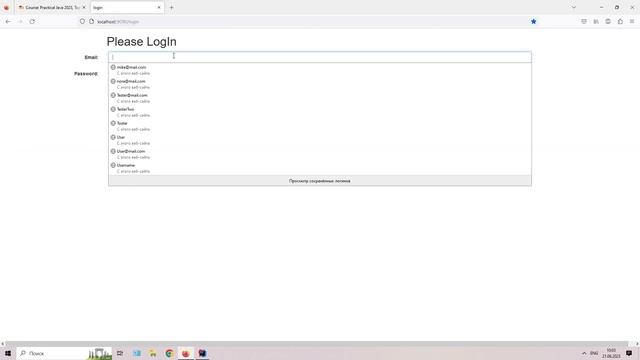Screen dimensions: 640x360
Task: Open the taskbar clock and date
Action: pyautogui.click(x=611, y=353)
